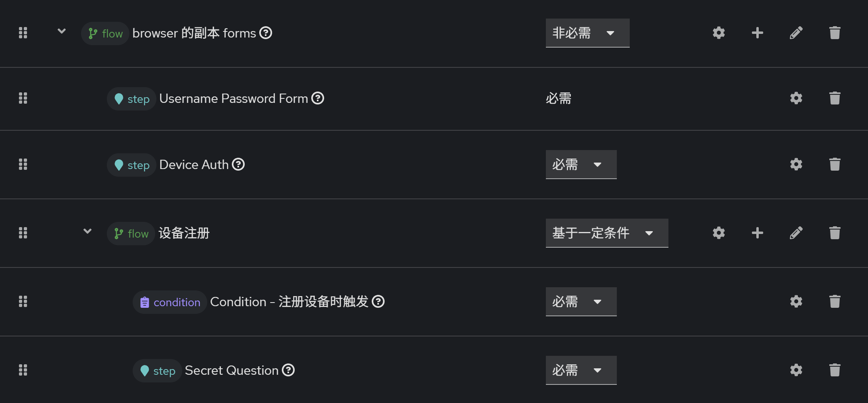Click drag handle of Device Auth row
Screen dimensions: 868x403
tap(23, 164)
